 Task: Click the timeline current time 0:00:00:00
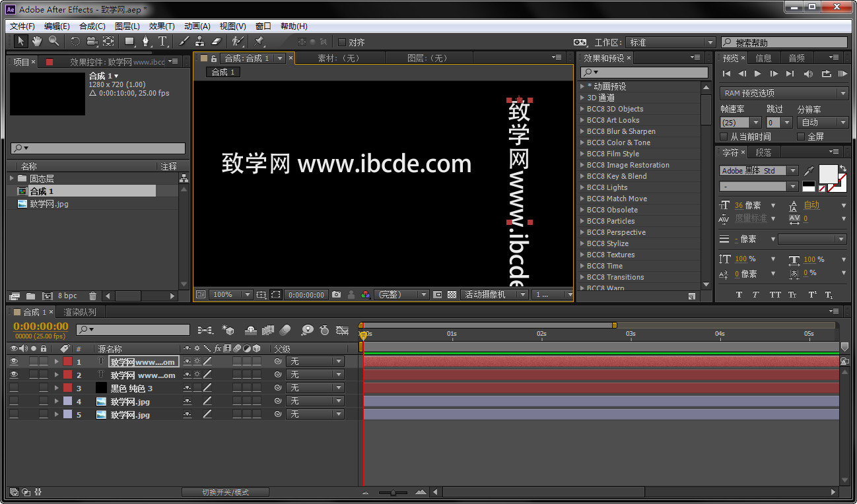click(x=41, y=327)
